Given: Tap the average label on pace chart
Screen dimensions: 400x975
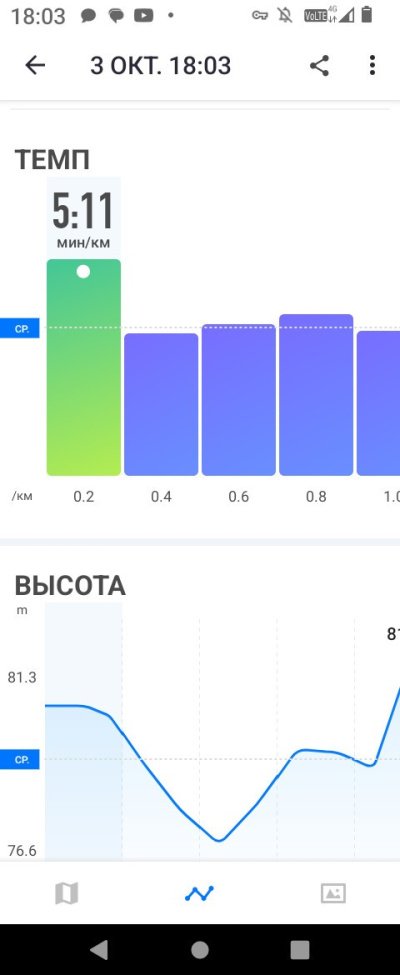Looking at the screenshot, I should click(20, 328).
